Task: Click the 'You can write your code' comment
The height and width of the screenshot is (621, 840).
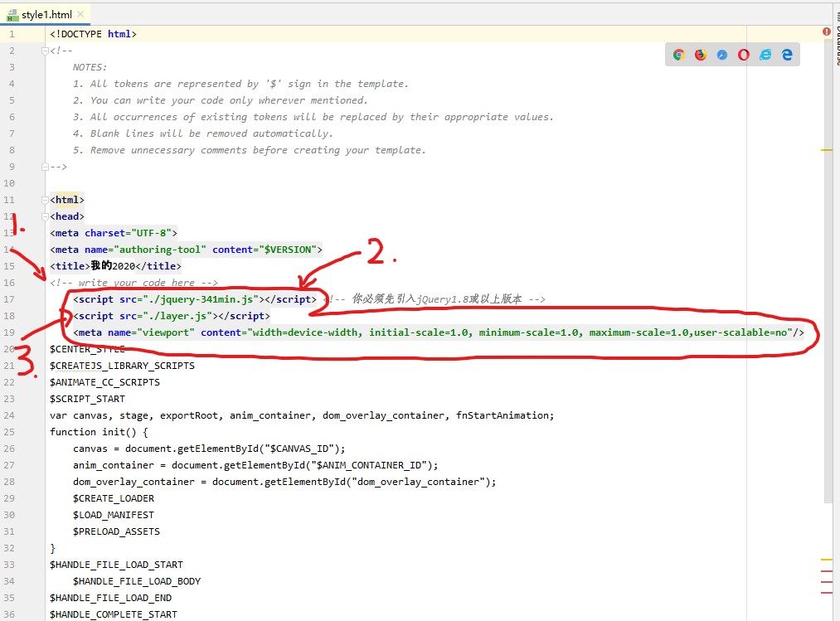Action: (x=221, y=100)
